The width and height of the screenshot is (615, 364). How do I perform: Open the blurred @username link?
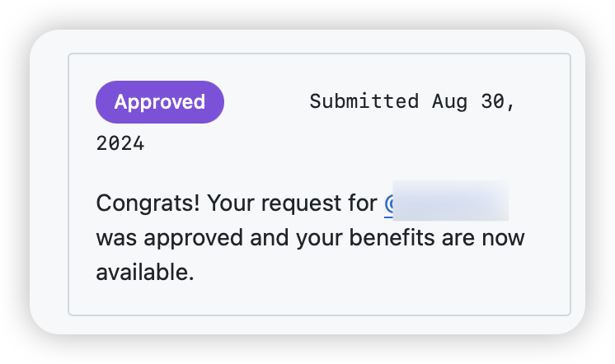click(x=446, y=202)
